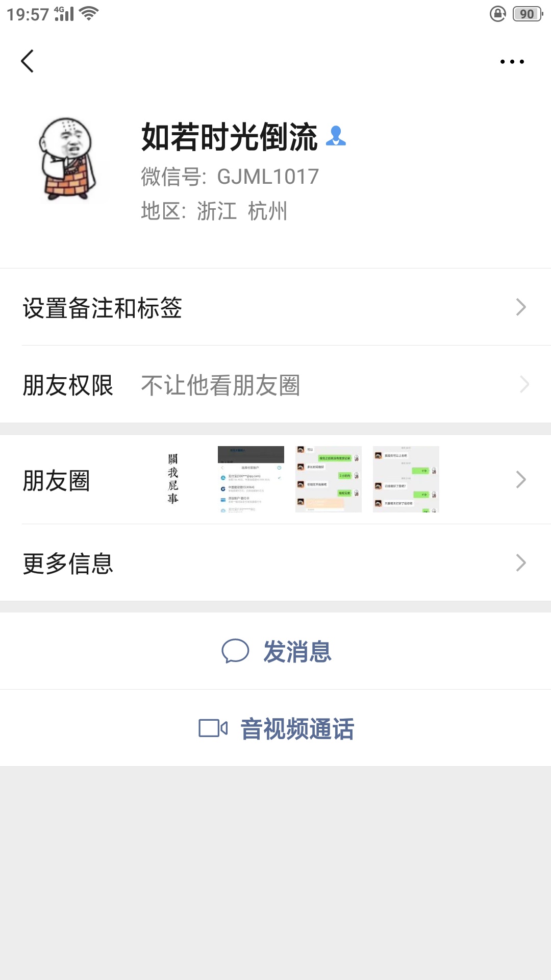The width and height of the screenshot is (551, 980).
Task: Tap the battery indicator showing 90
Action: 528,14
